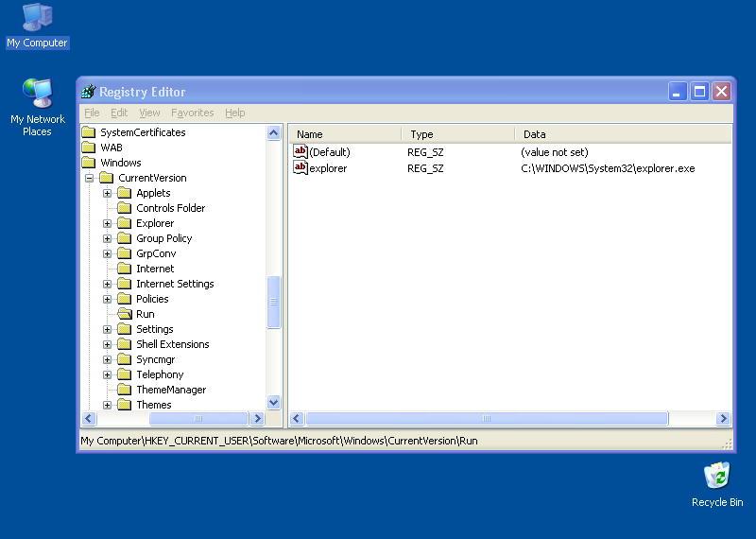Select the Telephony folder icon
The height and width of the screenshot is (539, 756).
(x=125, y=374)
